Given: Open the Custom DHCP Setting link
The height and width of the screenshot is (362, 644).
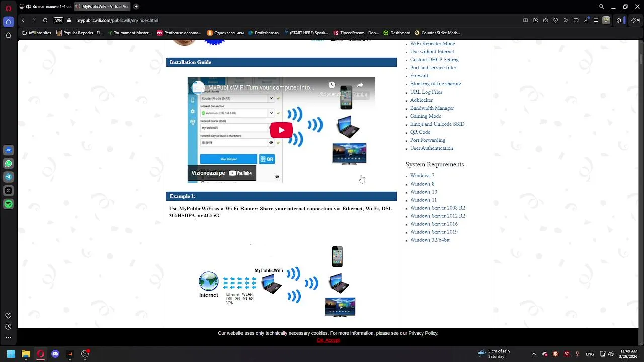Looking at the screenshot, I should 434,60.
